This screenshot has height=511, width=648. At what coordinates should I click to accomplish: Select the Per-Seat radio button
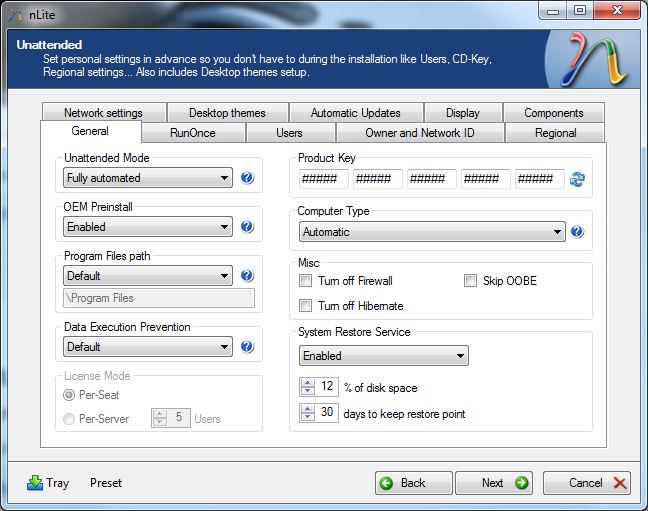[x=69, y=395]
